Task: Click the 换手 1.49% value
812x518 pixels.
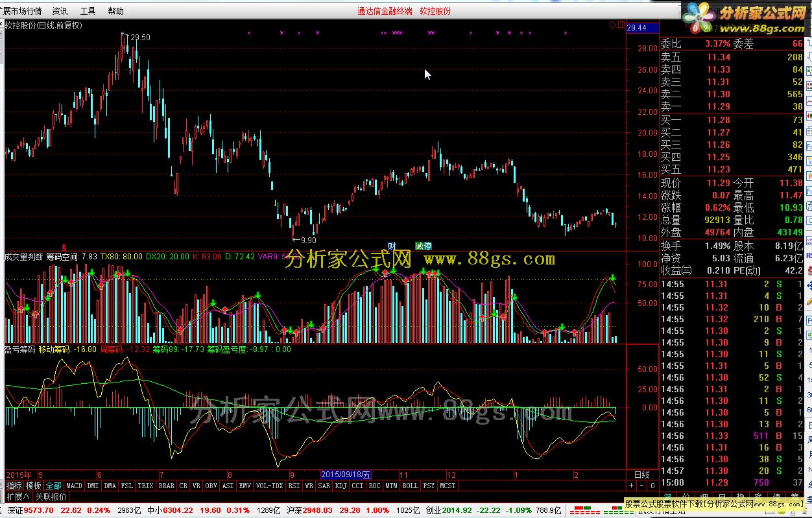Action: click(718, 246)
